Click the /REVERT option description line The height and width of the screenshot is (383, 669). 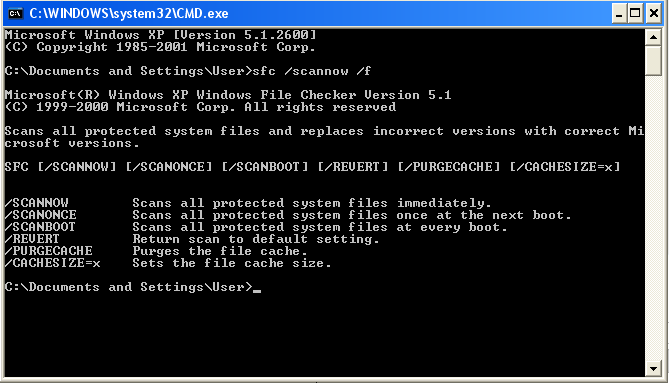point(192,238)
